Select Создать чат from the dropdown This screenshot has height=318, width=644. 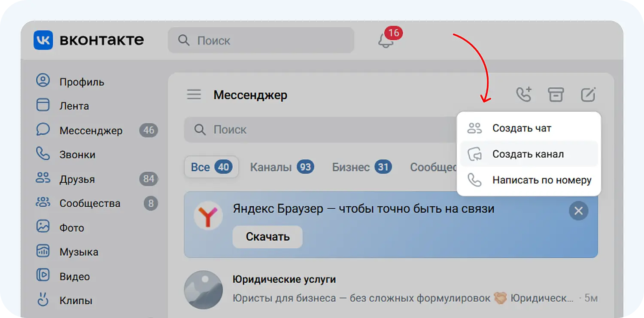tap(529, 128)
